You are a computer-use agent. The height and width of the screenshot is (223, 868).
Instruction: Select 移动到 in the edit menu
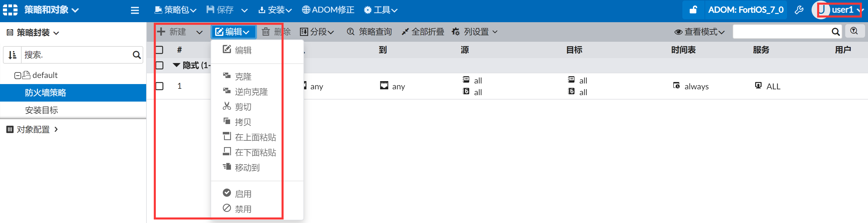click(247, 168)
